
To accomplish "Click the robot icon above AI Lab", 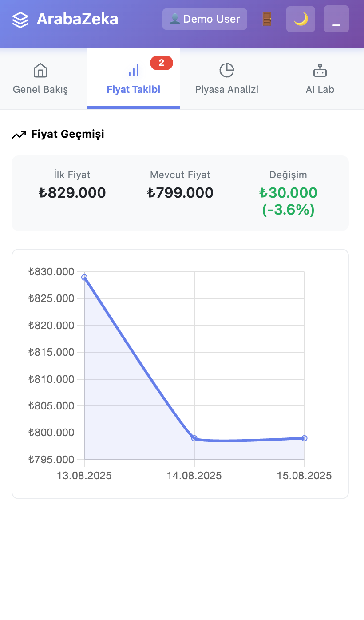I will coord(320,70).
